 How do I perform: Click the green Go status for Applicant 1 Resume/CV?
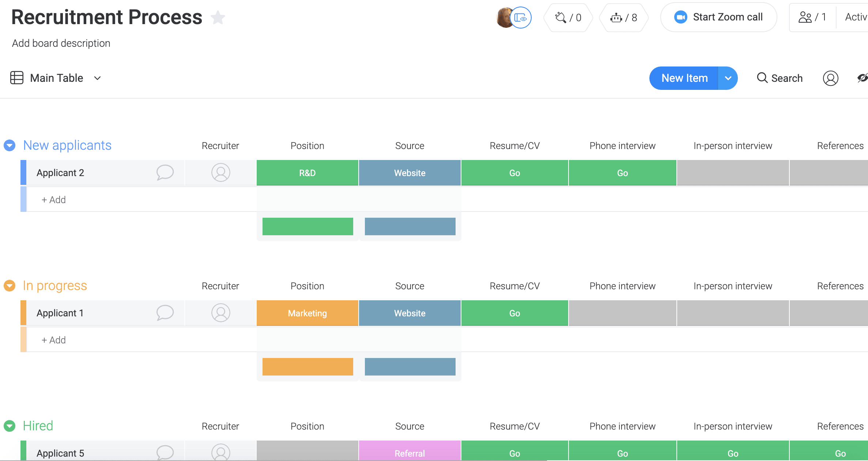pos(514,313)
